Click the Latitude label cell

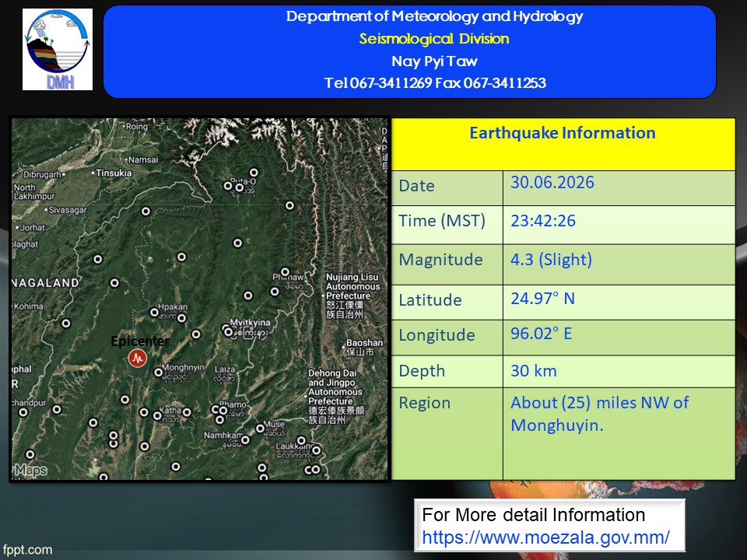(447, 303)
